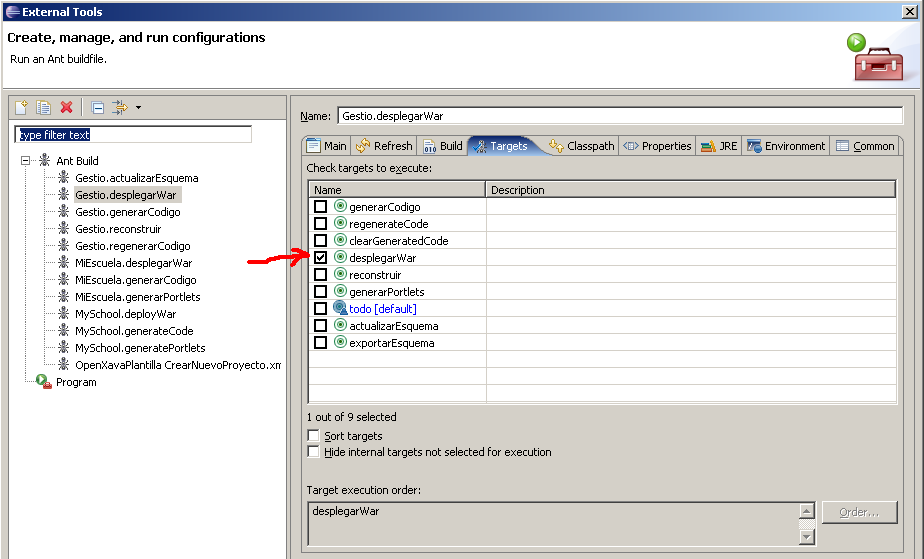
Task: Click the todo [default] target icon
Action: coord(340,309)
